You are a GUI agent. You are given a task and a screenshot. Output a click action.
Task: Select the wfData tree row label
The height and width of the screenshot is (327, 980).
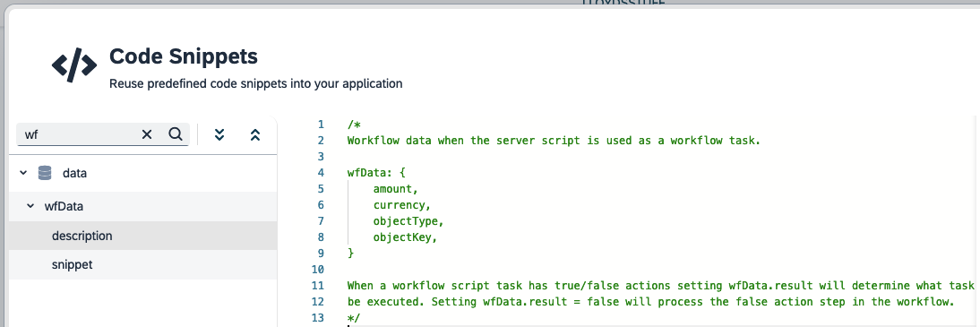[x=64, y=206]
